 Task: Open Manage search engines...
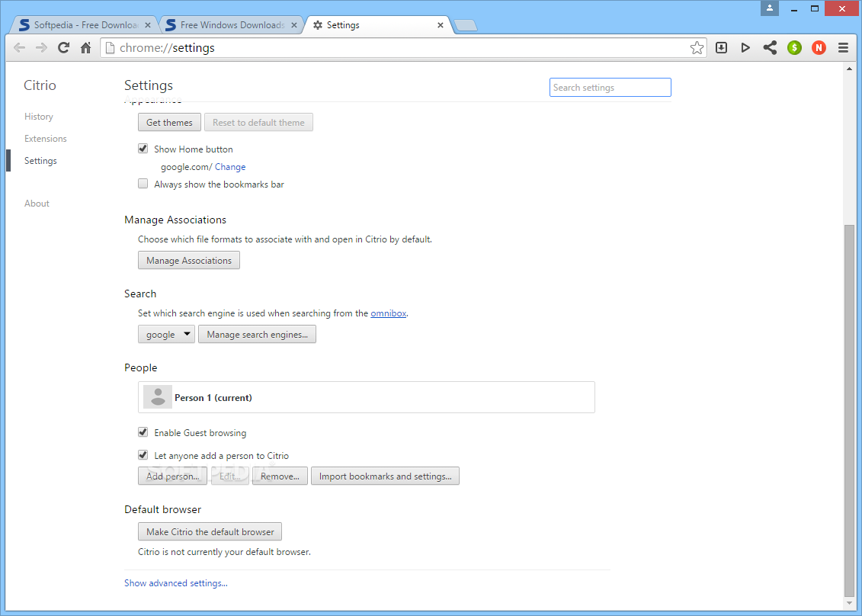pyautogui.click(x=258, y=335)
